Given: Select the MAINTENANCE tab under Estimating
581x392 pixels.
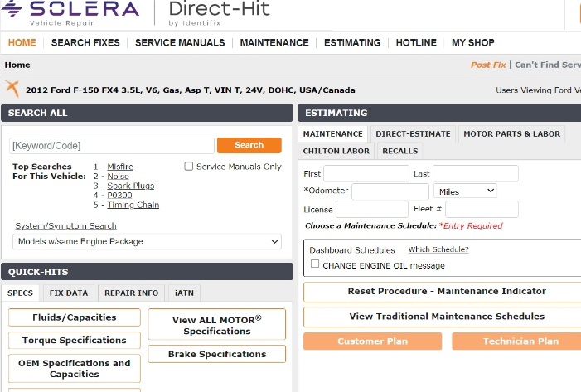Looking at the screenshot, I should tap(332, 133).
